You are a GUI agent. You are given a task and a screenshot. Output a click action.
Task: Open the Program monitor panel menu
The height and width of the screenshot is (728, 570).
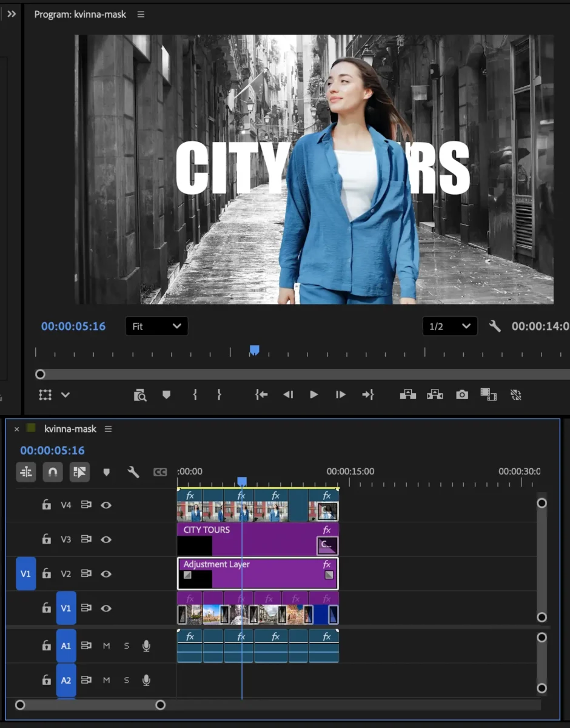click(x=141, y=14)
